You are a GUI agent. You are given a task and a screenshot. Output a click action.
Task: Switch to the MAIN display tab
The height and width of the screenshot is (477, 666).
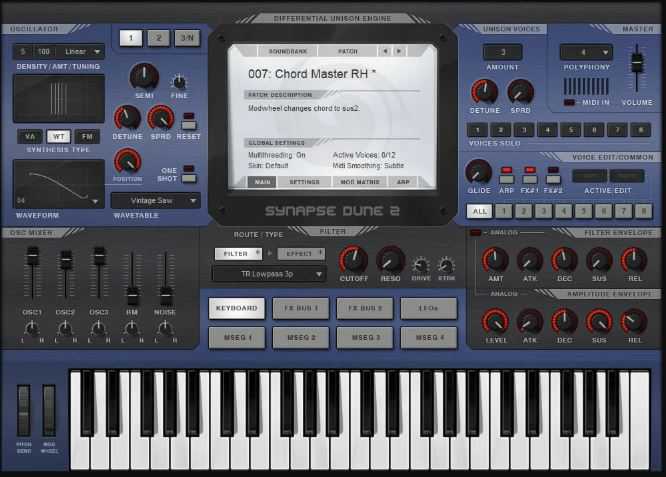pos(262,182)
